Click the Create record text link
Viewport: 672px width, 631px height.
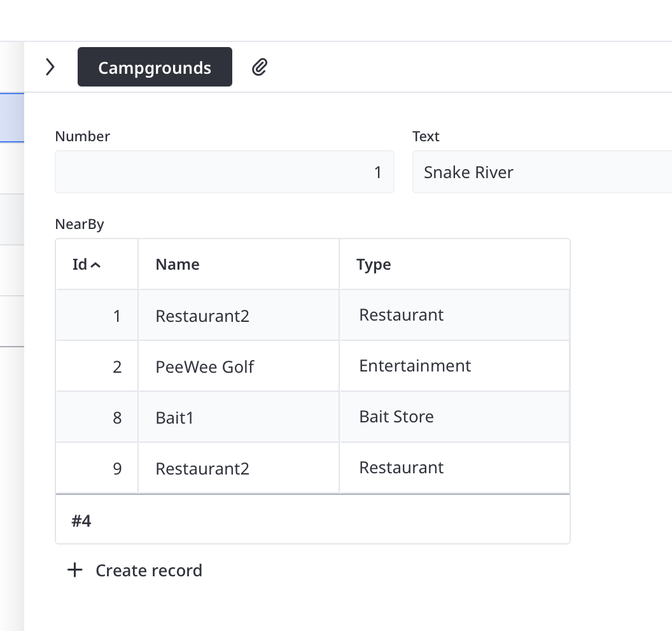click(149, 571)
